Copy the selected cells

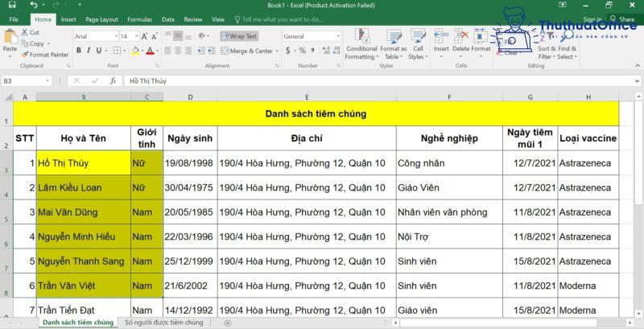click(x=35, y=43)
